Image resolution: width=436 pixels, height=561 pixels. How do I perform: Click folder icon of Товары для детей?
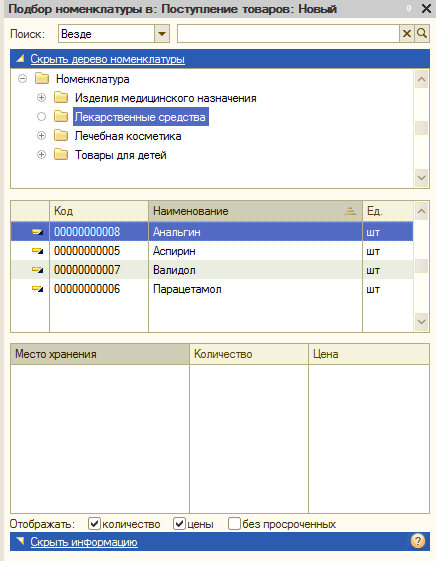(x=61, y=155)
